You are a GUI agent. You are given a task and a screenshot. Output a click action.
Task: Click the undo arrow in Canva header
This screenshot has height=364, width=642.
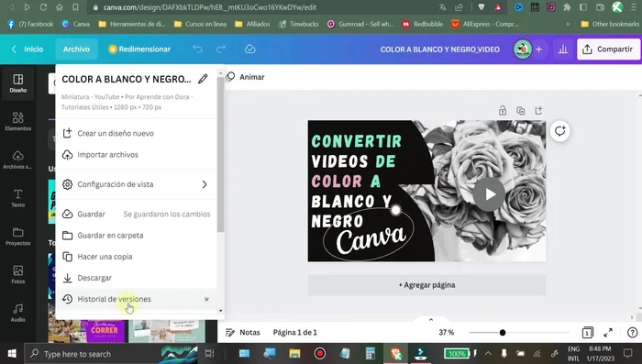pyautogui.click(x=197, y=50)
